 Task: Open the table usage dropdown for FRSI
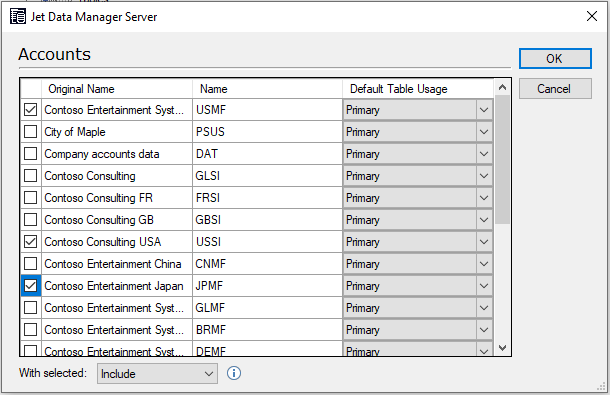click(484, 198)
